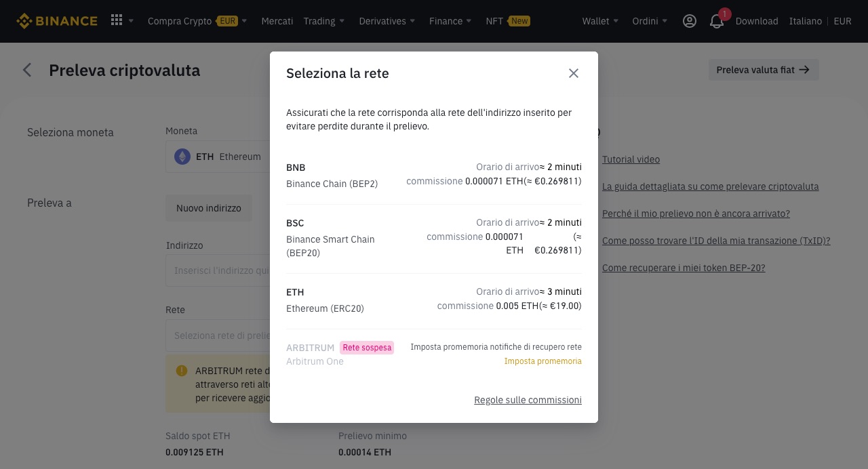Close the Seleziona la rete dialog
Image resolution: width=868 pixels, height=469 pixels.
tap(574, 73)
